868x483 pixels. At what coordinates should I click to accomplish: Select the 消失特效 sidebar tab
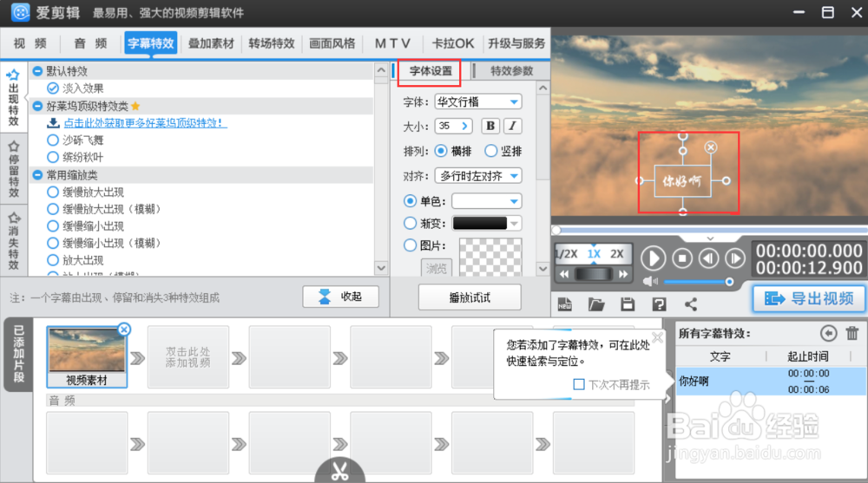(13, 240)
